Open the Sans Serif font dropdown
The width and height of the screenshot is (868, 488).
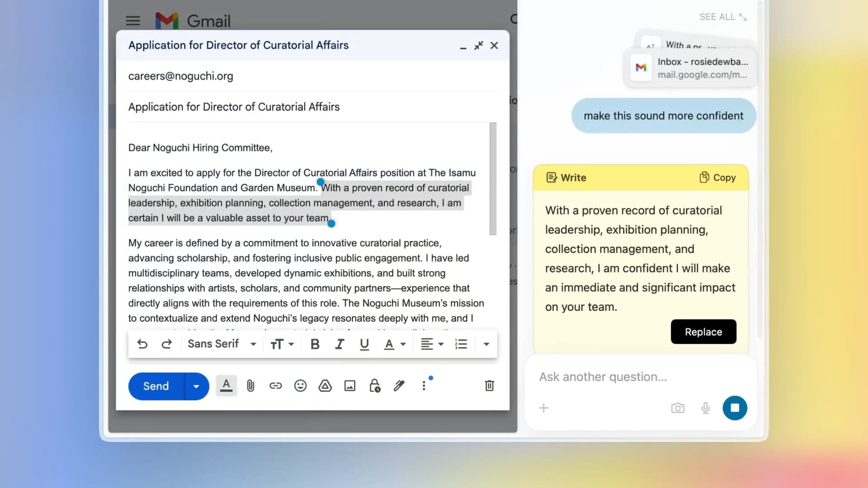222,344
